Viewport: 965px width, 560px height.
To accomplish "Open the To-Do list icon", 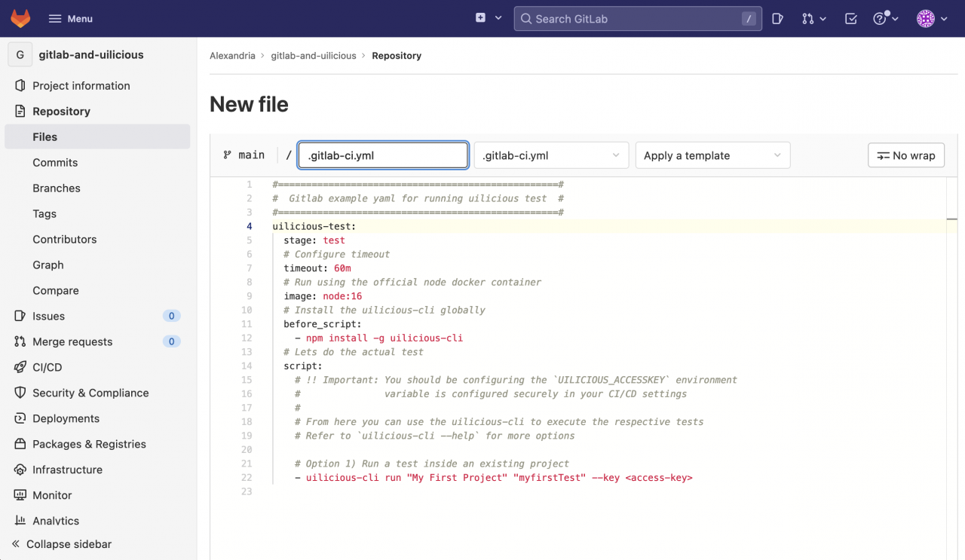I will pyautogui.click(x=850, y=18).
